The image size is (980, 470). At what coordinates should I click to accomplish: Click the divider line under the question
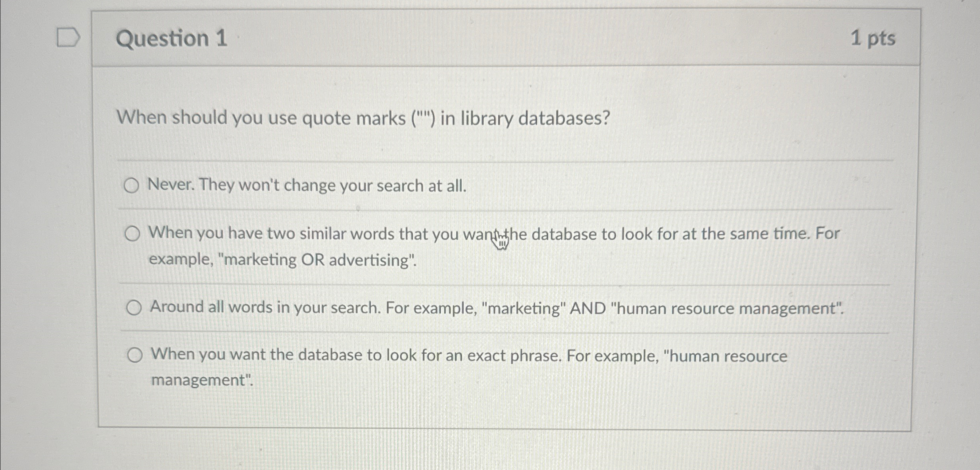(x=477, y=161)
